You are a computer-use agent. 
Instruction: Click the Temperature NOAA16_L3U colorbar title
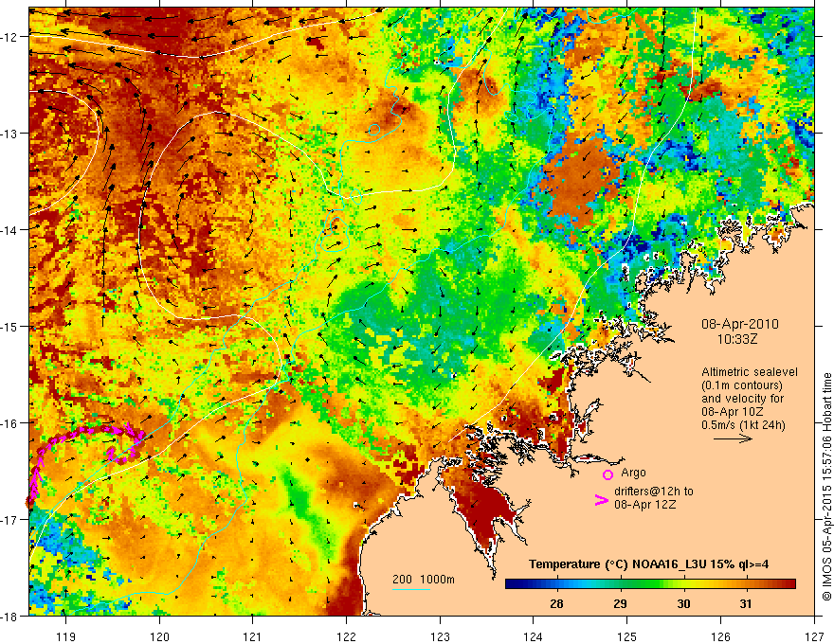click(x=648, y=564)
